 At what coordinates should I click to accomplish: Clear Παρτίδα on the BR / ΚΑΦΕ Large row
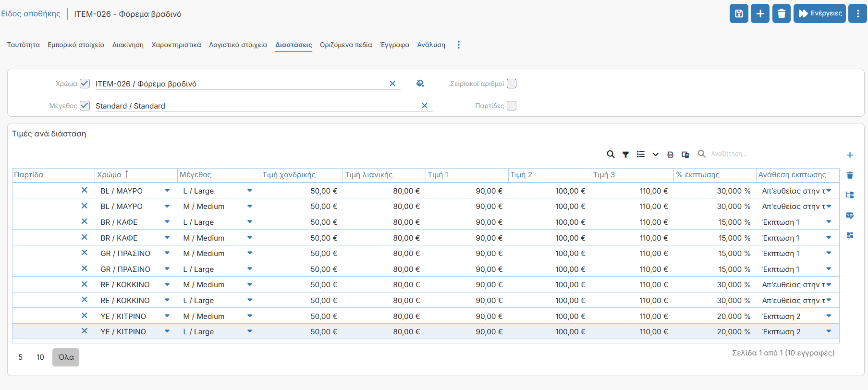pos(85,221)
